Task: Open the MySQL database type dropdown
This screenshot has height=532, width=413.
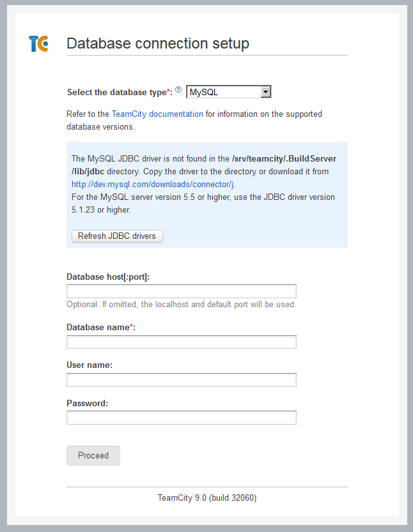Action: point(229,92)
